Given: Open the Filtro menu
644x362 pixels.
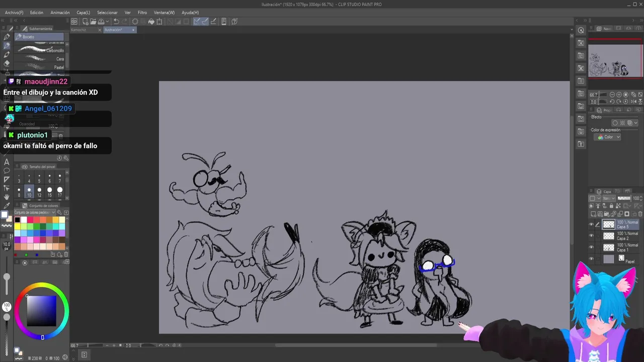Looking at the screenshot, I should click(x=142, y=13).
